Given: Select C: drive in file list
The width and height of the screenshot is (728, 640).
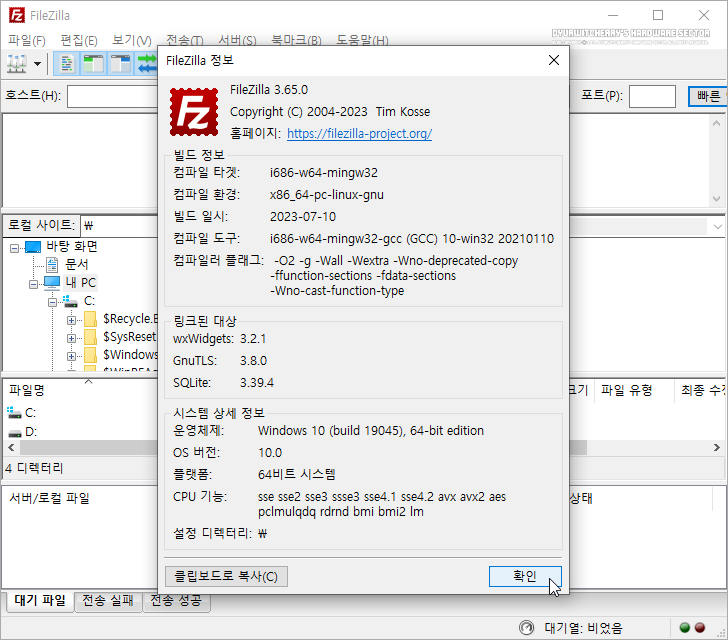Looking at the screenshot, I should click(31, 413).
